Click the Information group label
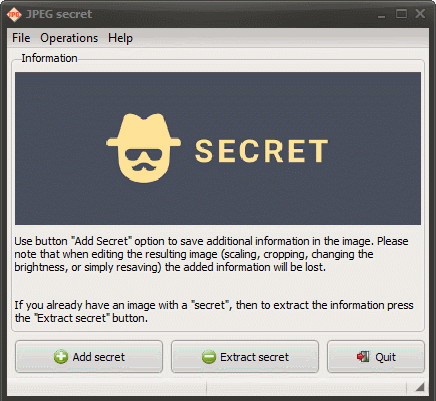The image size is (436, 401). tap(49, 58)
